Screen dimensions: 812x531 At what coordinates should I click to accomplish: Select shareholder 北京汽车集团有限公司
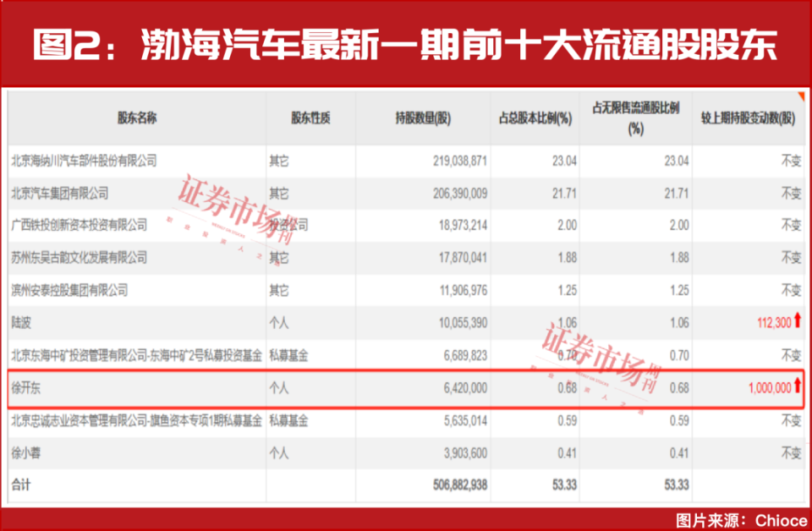tap(60, 194)
